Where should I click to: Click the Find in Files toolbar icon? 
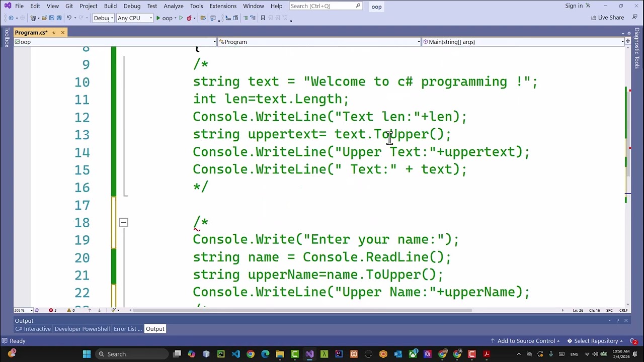[x=203, y=18]
